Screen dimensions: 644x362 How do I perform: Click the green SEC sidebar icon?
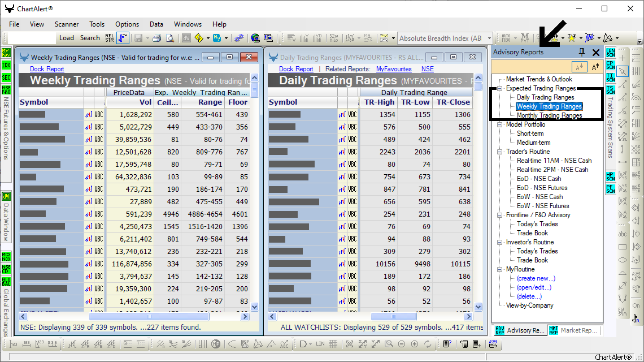point(6,77)
